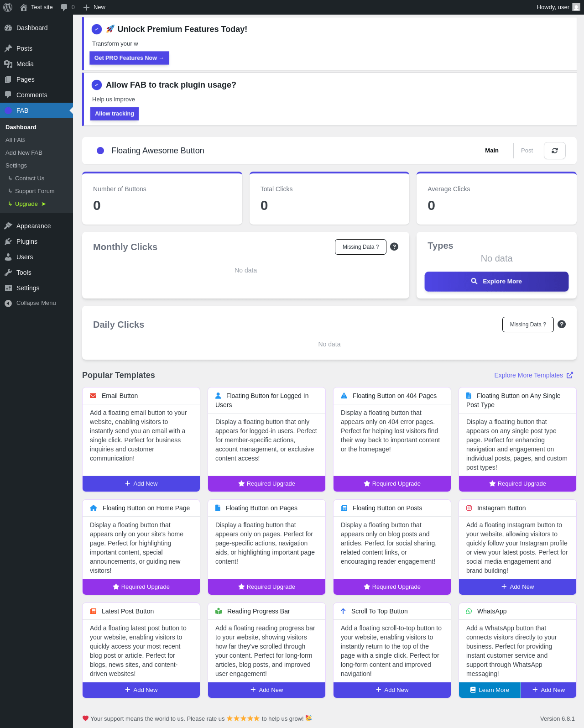Open the Tools menu
Viewport: 584px width, 728px height.
36,272
